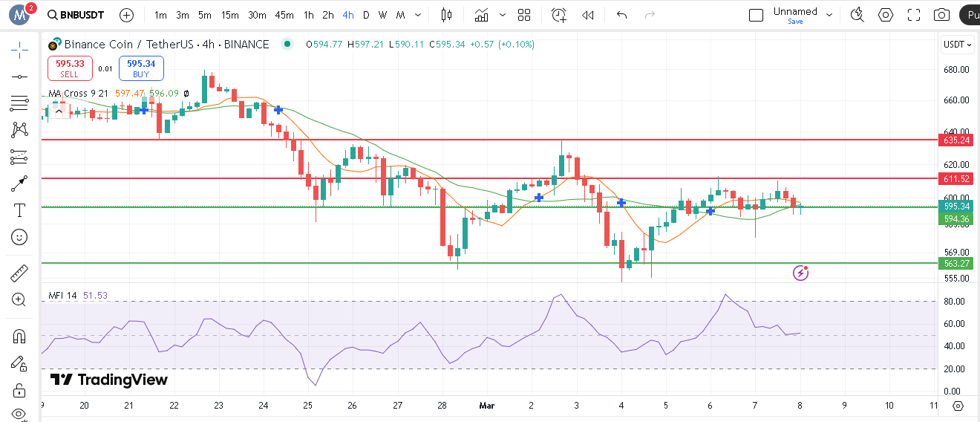This screenshot has height=422, width=980.
Task: Click the blue BUY 595.34 button
Action: pos(141,68)
